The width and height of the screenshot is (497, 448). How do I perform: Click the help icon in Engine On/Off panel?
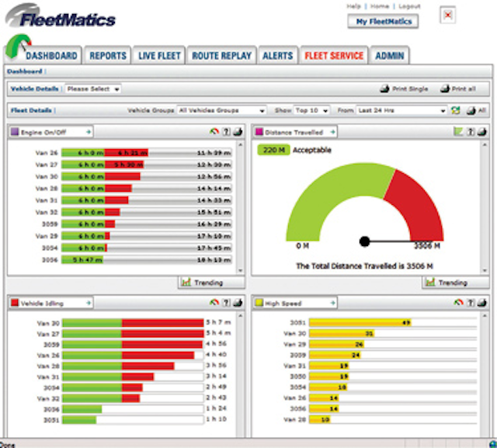[x=226, y=131]
